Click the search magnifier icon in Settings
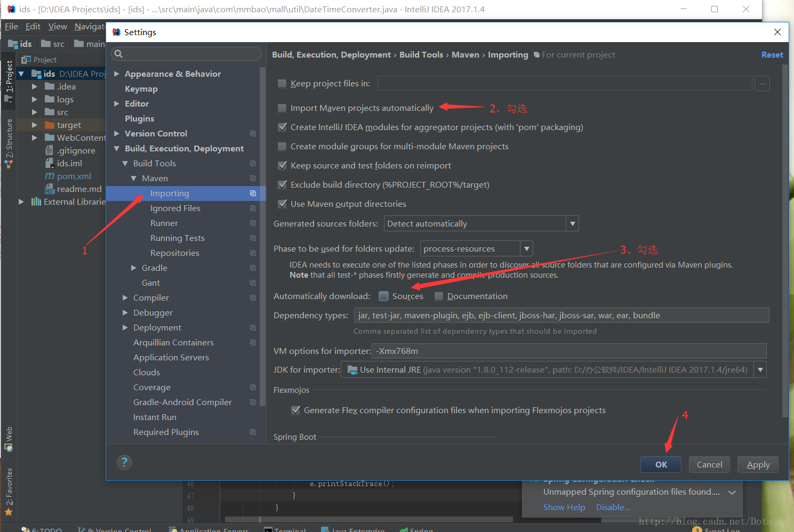The width and height of the screenshot is (794, 532). click(x=118, y=54)
